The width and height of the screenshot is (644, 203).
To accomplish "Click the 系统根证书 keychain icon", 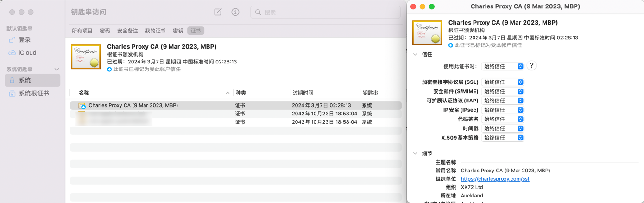I will (13, 94).
